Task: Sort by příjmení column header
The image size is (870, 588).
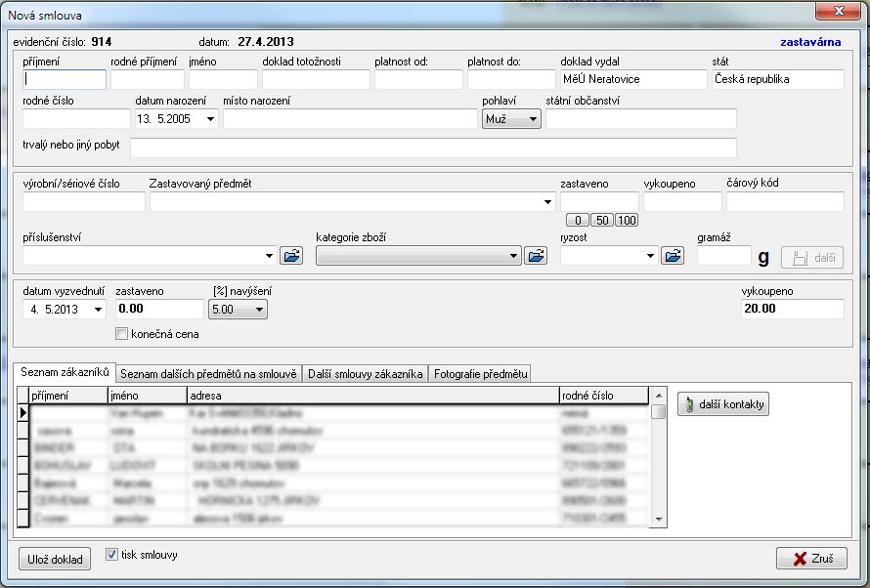Action: tap(68, 396)
